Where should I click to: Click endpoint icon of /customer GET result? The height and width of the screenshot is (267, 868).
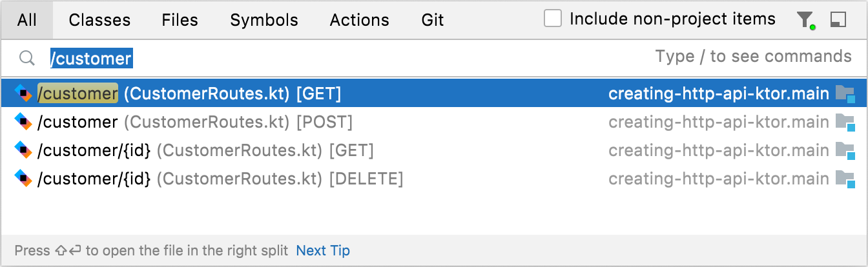click(23, 94)
